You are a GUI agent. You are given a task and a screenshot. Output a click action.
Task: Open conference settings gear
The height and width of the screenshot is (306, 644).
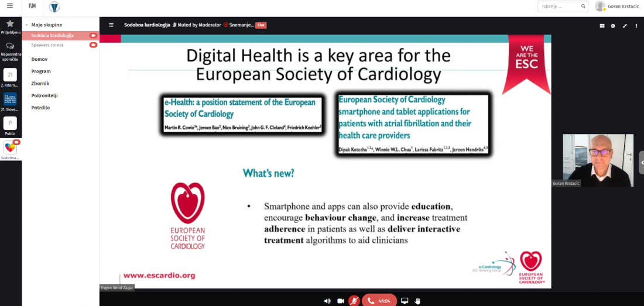pos(613,25)
